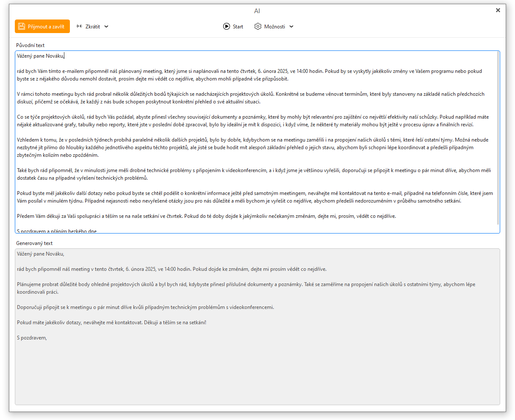515x420 pixels.
Task: Click into the Původní text editing area
Action: point(257,142)
